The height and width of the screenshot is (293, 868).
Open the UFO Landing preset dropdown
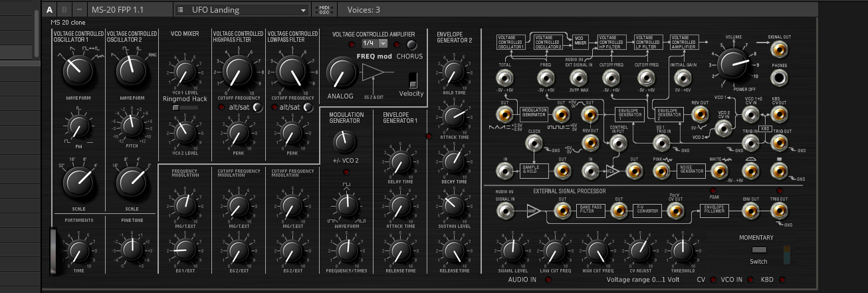click(243, 10)
